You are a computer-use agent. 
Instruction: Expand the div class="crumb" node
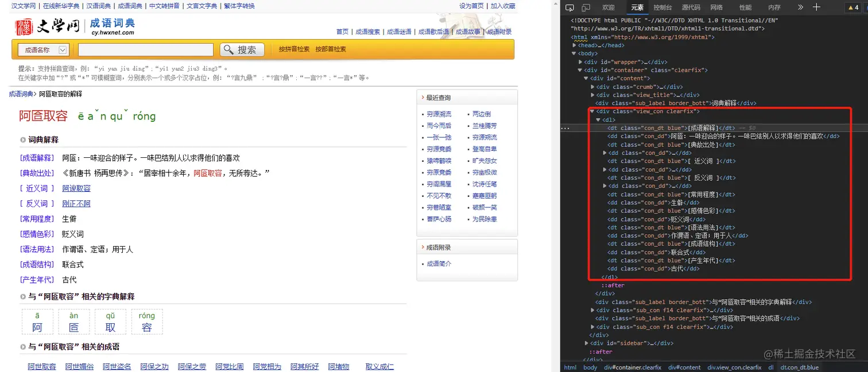592,87
